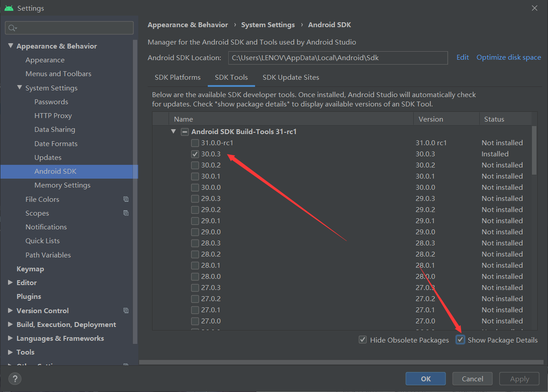Collapse the Appearance & Behavior tree node
The width and height of the screenshot is (548, 392).
coord(11,46)
